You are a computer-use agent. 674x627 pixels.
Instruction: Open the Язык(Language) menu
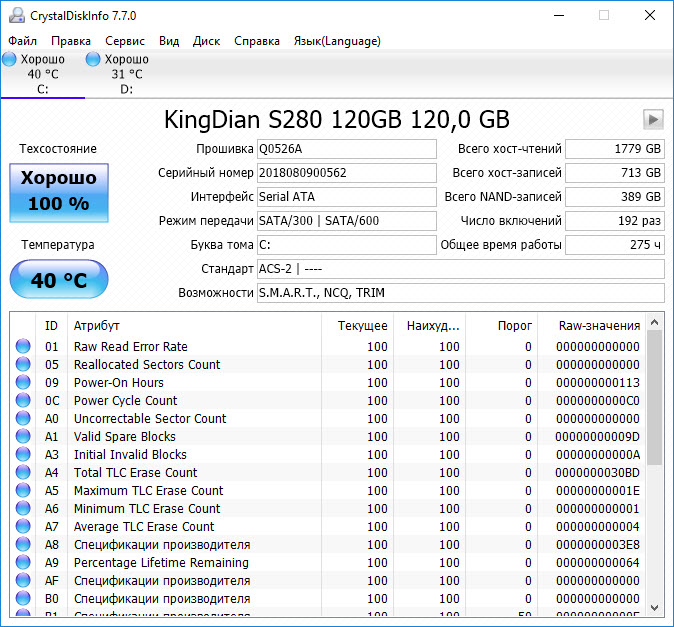pyautogui.click(x=337, y=41)
